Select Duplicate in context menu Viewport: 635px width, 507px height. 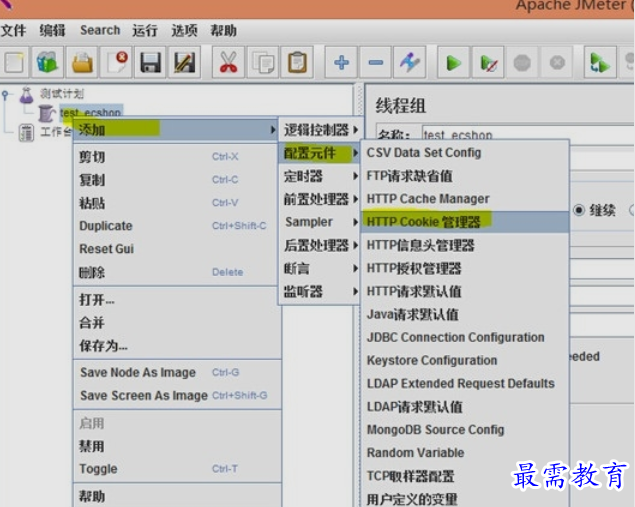coord(175,226)
